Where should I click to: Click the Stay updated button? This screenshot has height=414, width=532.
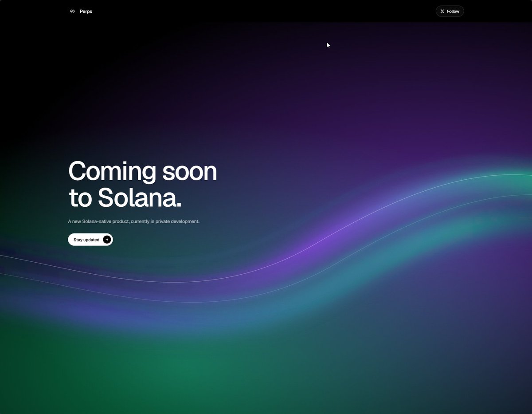click(90, 240)
